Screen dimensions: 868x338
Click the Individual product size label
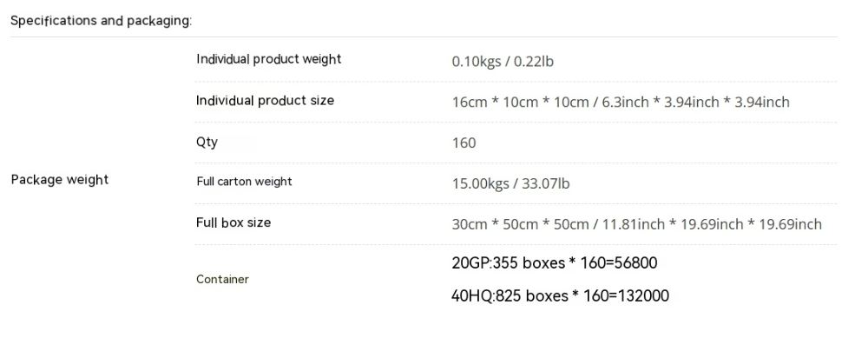coord(265,100)
